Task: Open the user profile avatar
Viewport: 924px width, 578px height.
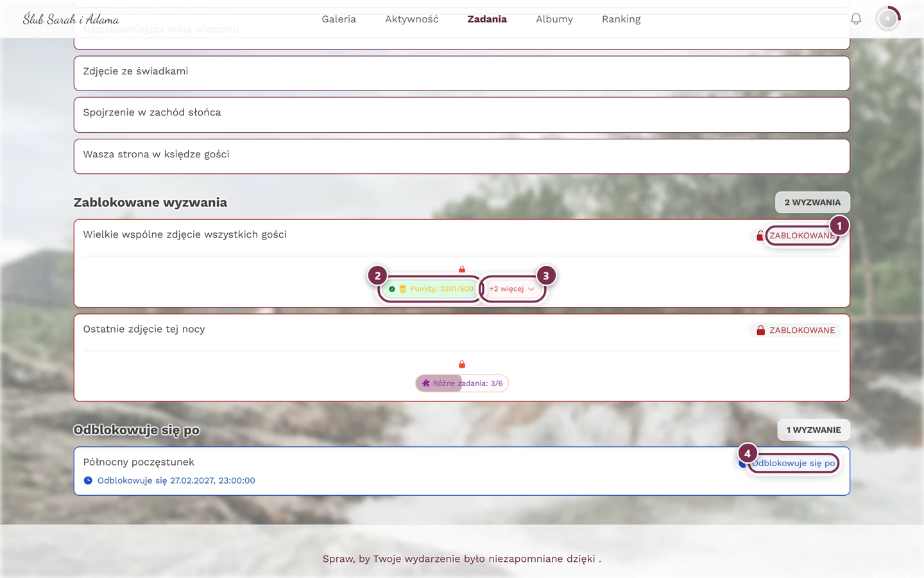Action: click(x=888, y=19)
